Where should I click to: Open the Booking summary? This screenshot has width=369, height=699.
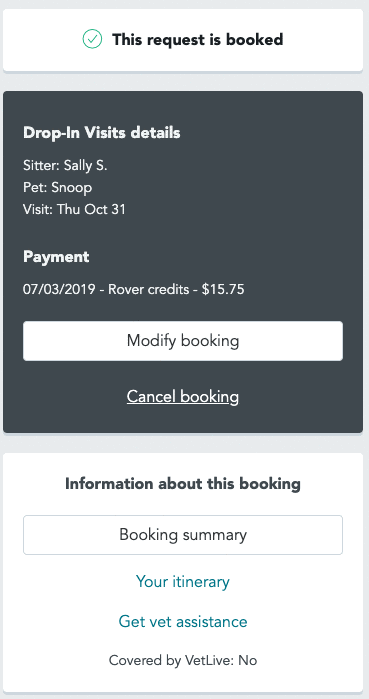[x=183, y=535]
